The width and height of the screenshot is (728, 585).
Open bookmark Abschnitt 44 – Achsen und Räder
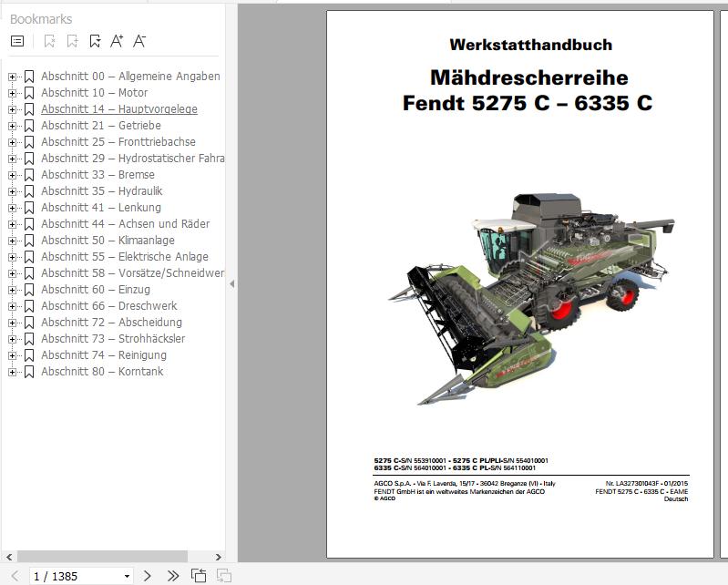[x=126, y=224]
